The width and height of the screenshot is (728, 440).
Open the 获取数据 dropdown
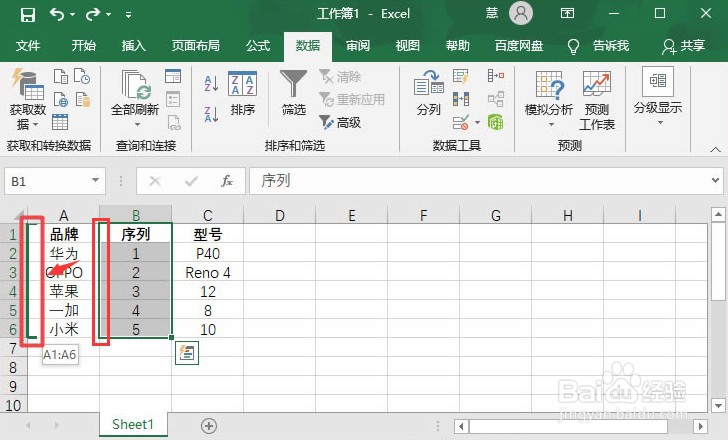tap(28, 100)
